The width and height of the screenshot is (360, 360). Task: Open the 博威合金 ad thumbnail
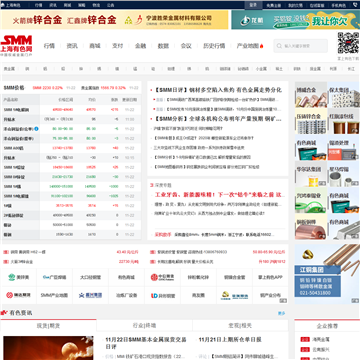coord(311,94)
